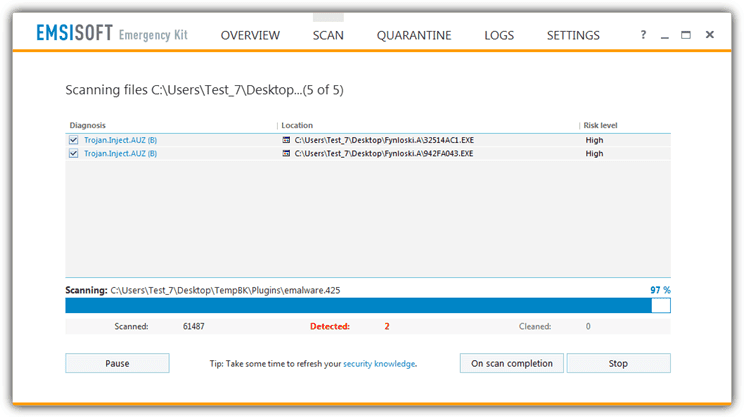Click High risk level for 32514AC1.EXE
Viewport: 744px width, 417px height.
pos(594,140)
